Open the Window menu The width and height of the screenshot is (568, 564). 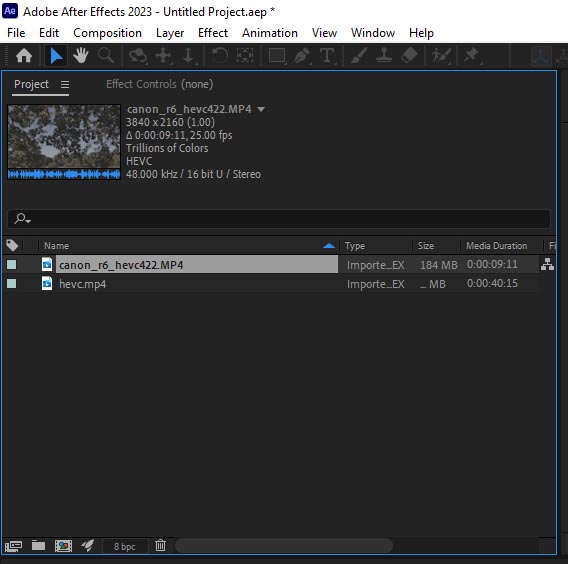click(373, 33)
